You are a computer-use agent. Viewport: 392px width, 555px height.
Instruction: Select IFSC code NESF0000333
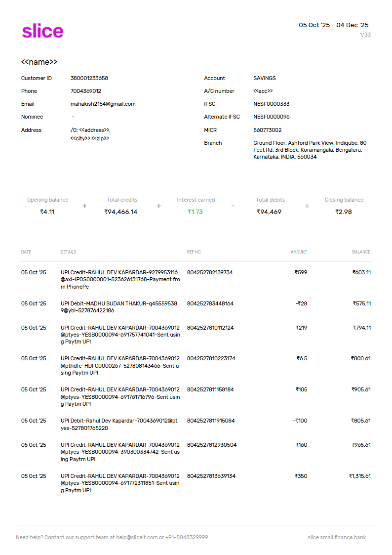point(271,104)
